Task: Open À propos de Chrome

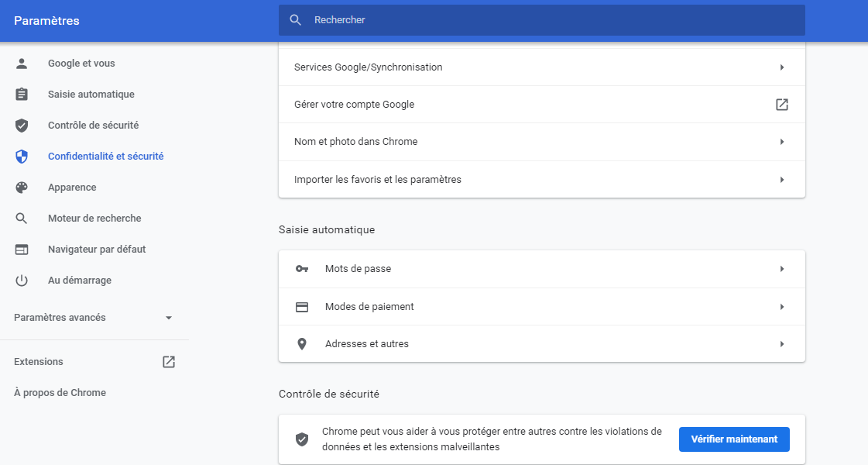Action: [x=60, y=393]
